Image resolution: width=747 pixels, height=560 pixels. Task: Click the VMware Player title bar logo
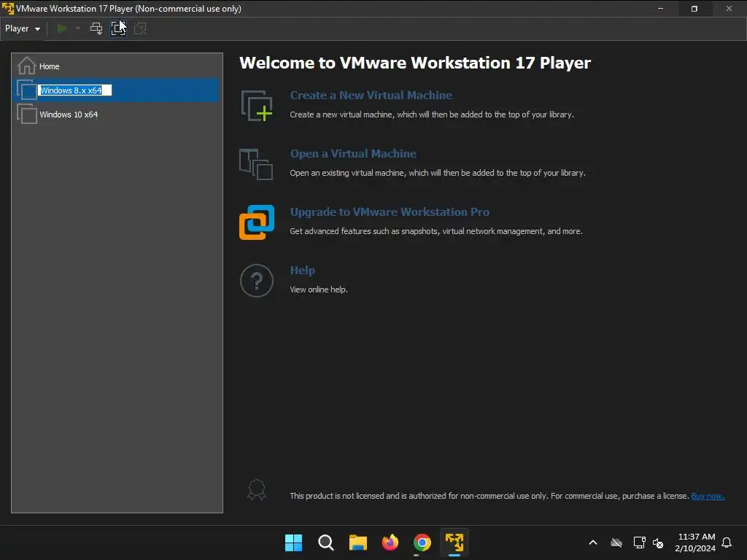(8, 9)
